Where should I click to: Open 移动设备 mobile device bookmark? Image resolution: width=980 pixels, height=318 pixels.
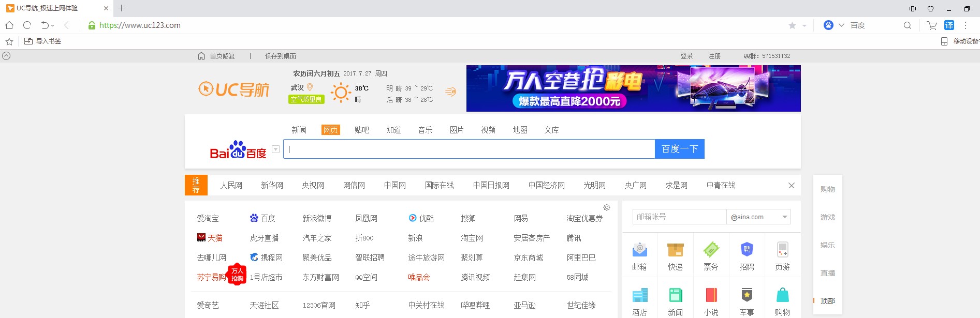pyautogui.click(x=960, y=41)
